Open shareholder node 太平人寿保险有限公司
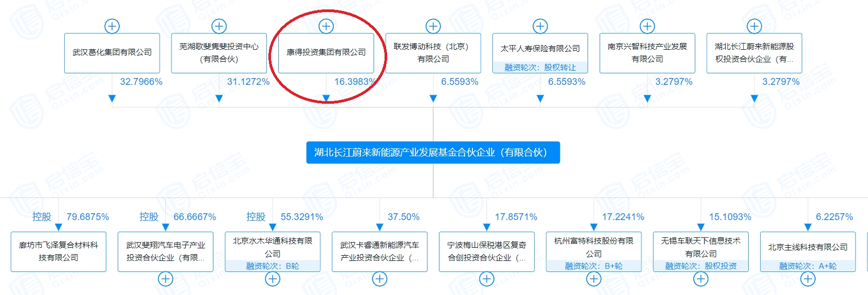Viewport: 868px width, 295px height. pos(540,53)
